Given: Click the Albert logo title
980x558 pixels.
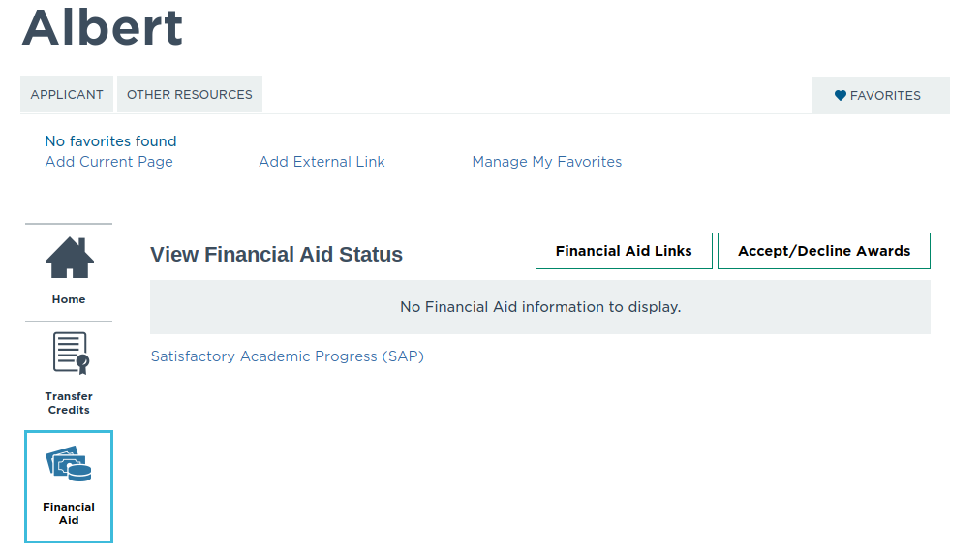Looking at the screenshot, I should click(103, 27).
